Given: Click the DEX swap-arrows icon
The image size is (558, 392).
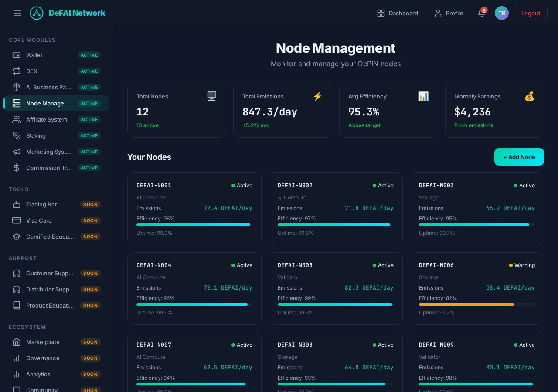Looking at the screenshot, I should click(17, 71).
